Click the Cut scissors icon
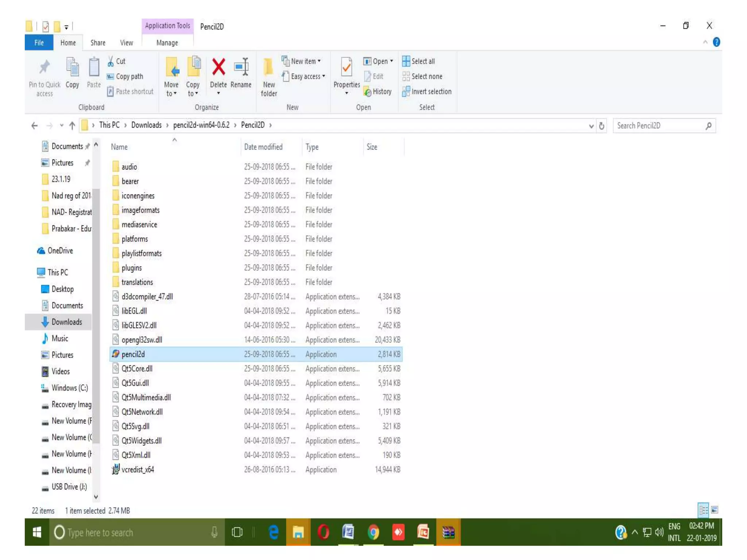The width and height of the screenshot is (747, 560). point(111,61)
